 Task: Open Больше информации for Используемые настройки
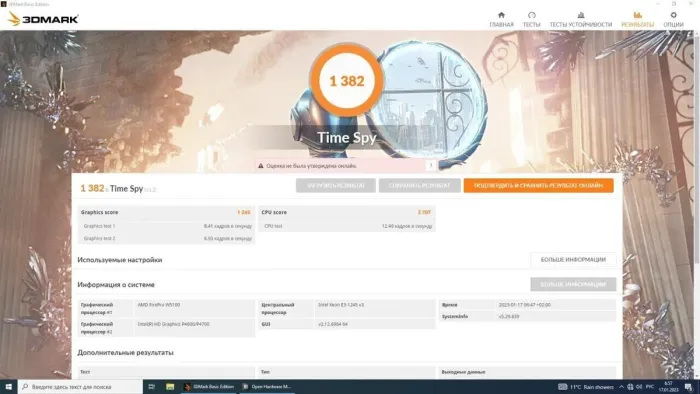tap(573, 260)
